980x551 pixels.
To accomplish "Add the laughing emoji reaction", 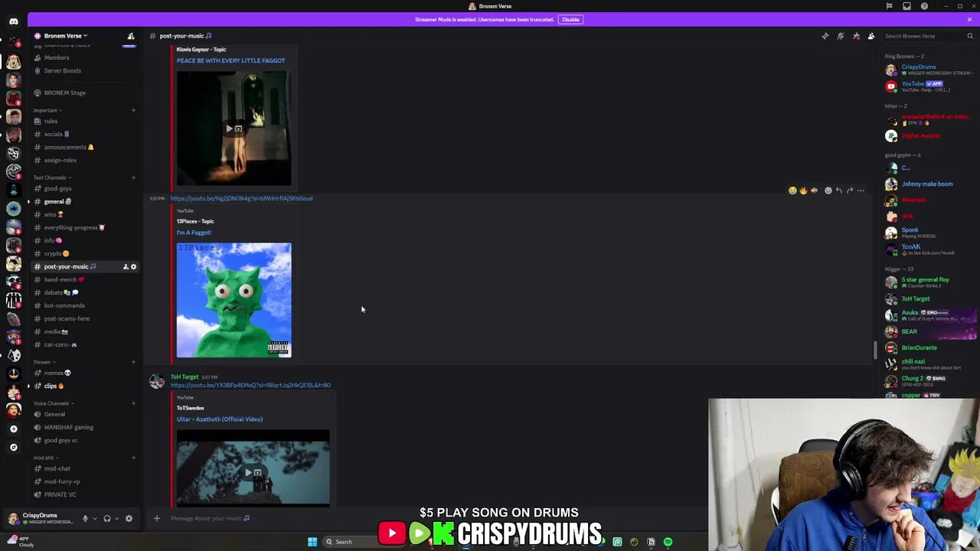I will point(792,191).
